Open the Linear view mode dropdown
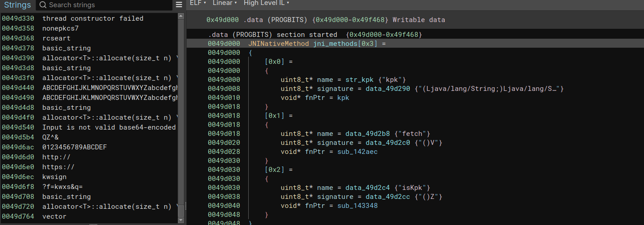The image size is (644, 225). [x=224, y=3]
